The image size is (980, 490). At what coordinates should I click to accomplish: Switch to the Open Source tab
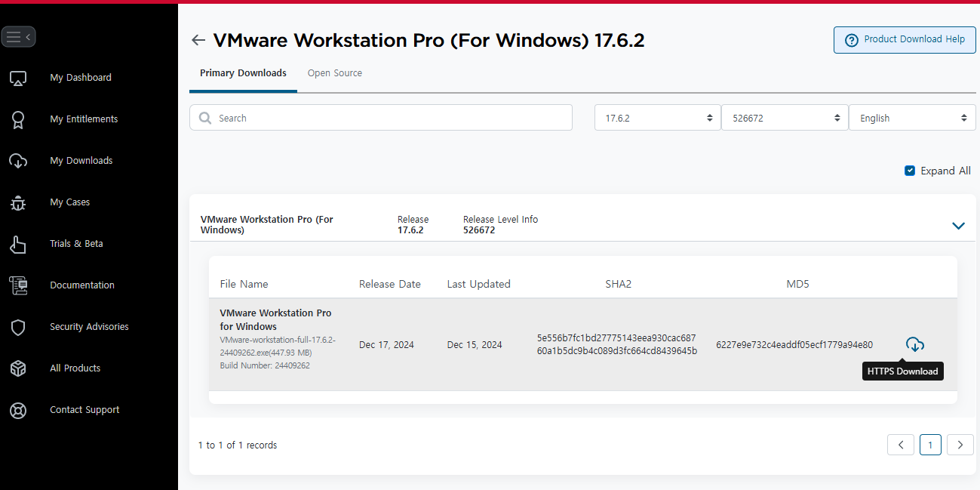coord(335,73)
